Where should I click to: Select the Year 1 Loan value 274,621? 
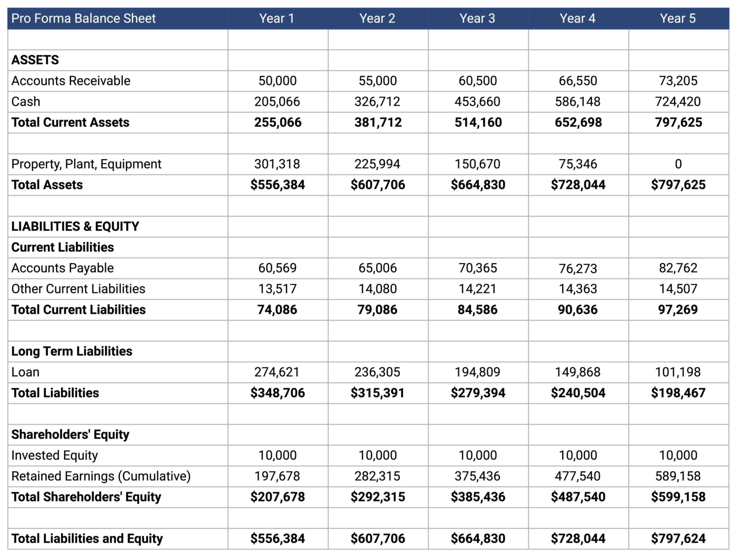277,372
